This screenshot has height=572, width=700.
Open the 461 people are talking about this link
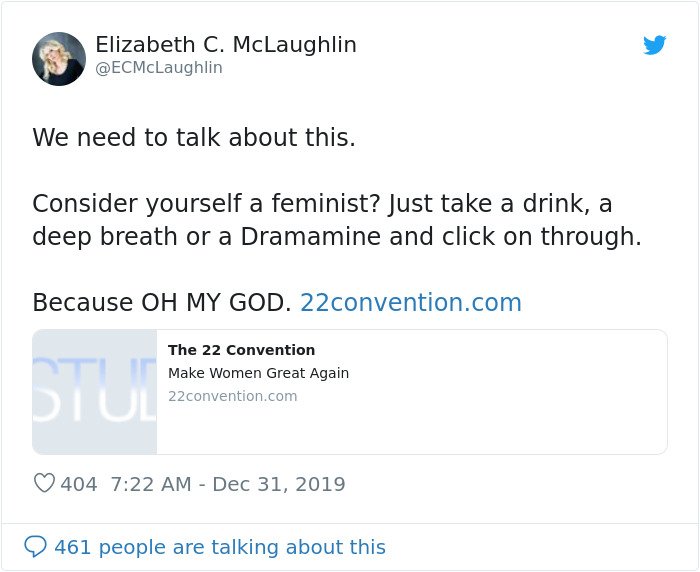click(219, 547)
